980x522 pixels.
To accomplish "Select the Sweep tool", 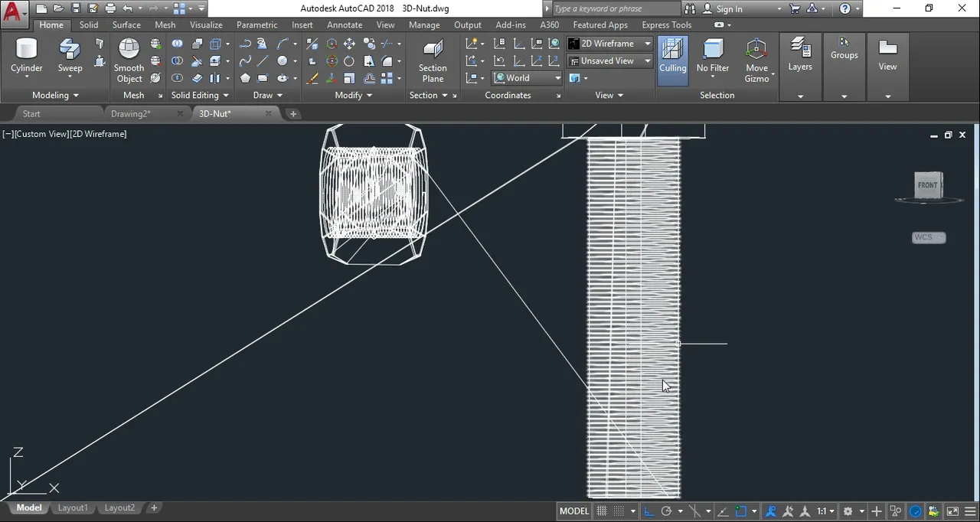I will click(70, 56).
